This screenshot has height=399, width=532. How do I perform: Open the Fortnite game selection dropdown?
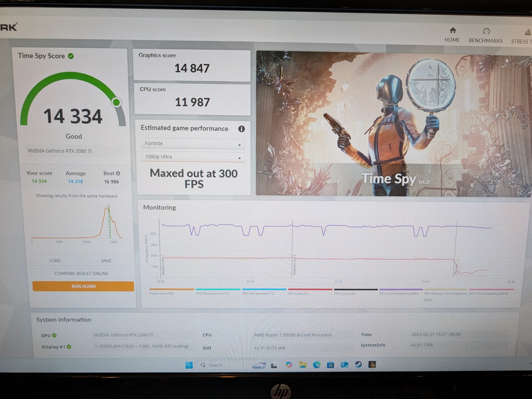click(x=240, y=144)
